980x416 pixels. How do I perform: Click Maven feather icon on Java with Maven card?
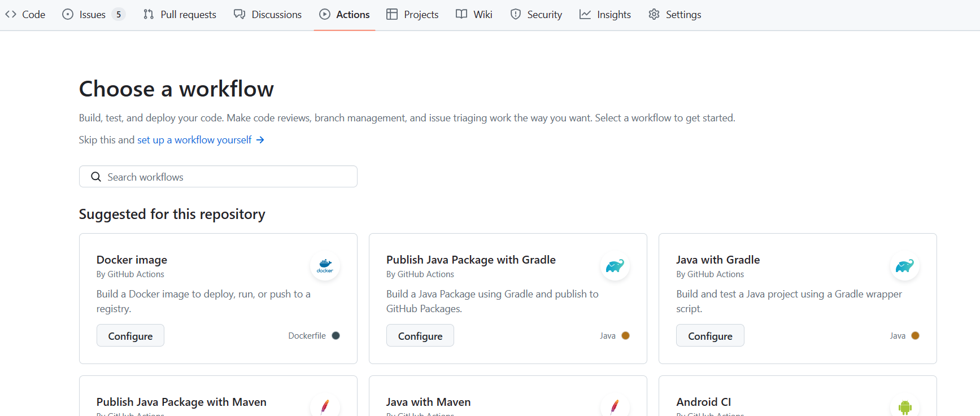click(x=615, y=406)
